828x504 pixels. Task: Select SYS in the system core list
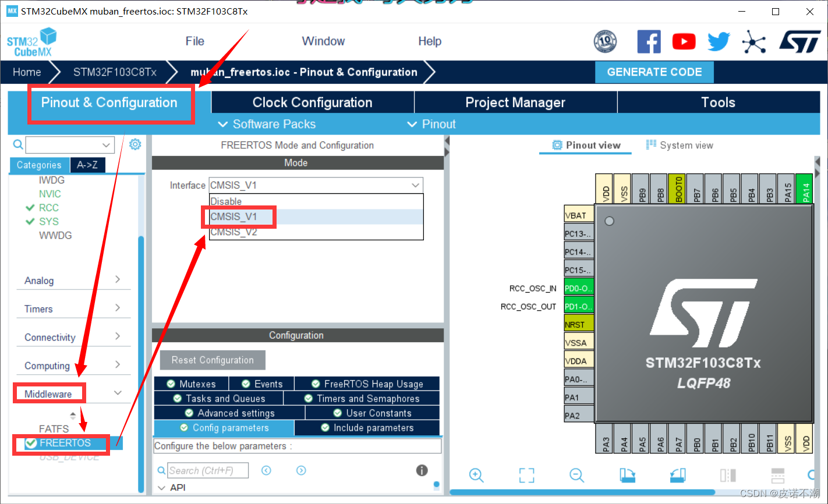(x=49, y=222)
